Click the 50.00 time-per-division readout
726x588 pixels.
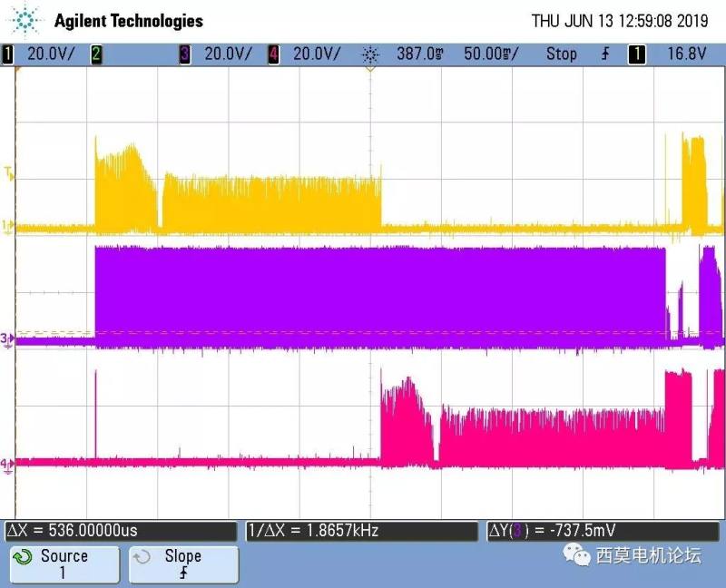tap(490, 54)
